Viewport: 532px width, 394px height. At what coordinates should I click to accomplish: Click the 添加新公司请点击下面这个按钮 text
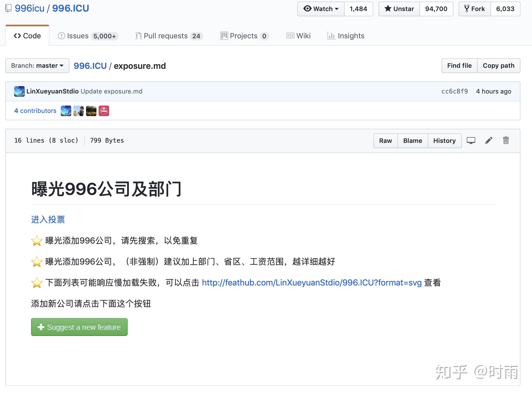tap(91, 304)
